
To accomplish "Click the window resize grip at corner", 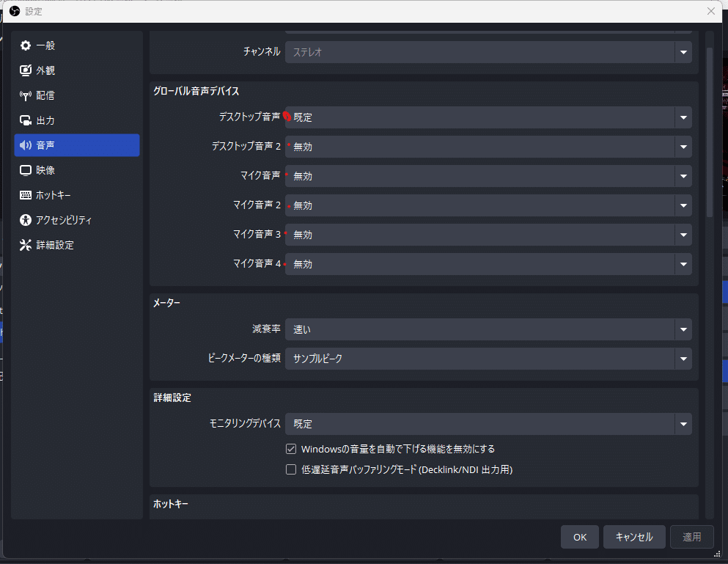I will 717,554.
